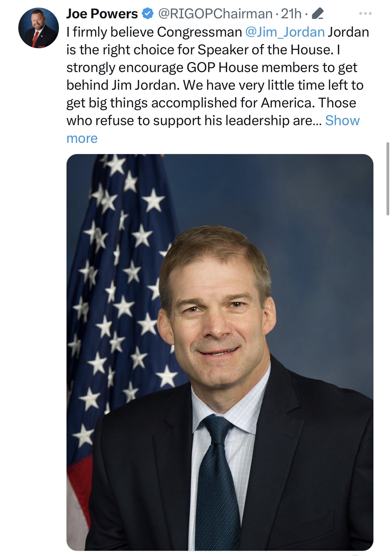Click the blue verified checkmark badge
Screen dimensions: 392x556
click(x=148, y=14)
